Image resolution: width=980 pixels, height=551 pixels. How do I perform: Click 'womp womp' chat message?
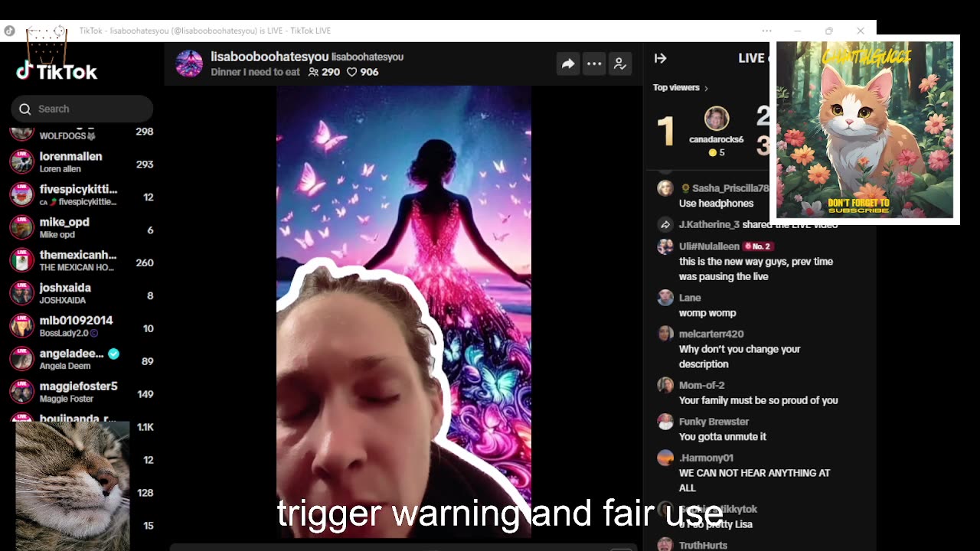pos(707,313)
